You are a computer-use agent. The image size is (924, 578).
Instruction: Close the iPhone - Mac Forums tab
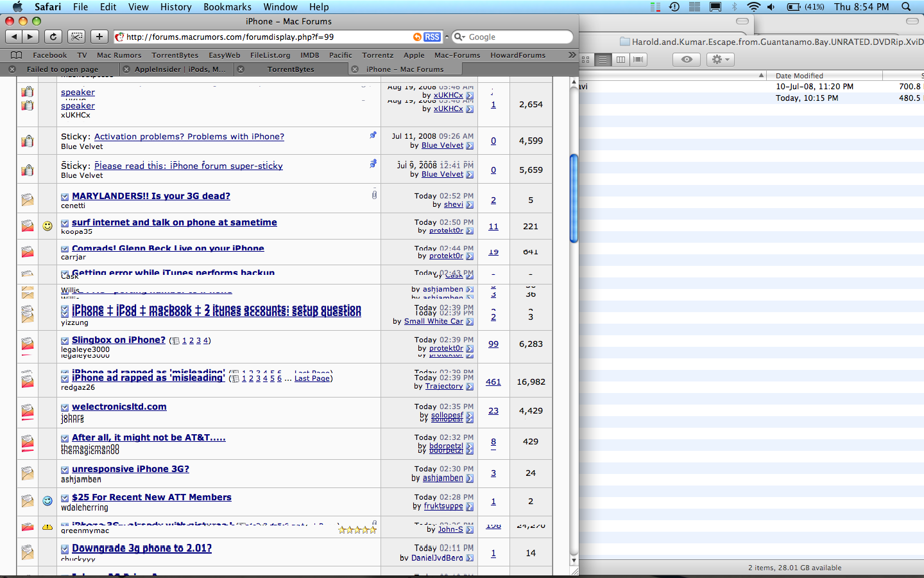coord(355,69)
